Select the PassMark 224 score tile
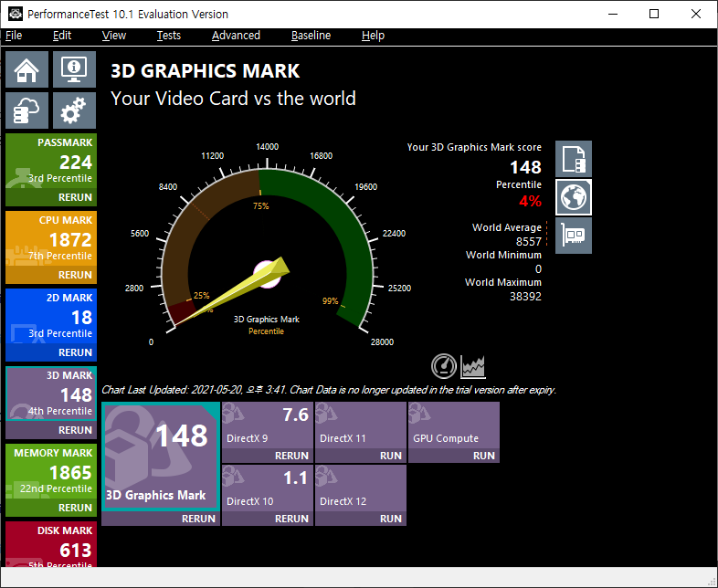This screenshot has height=588, width=718. tap(51, 161)
